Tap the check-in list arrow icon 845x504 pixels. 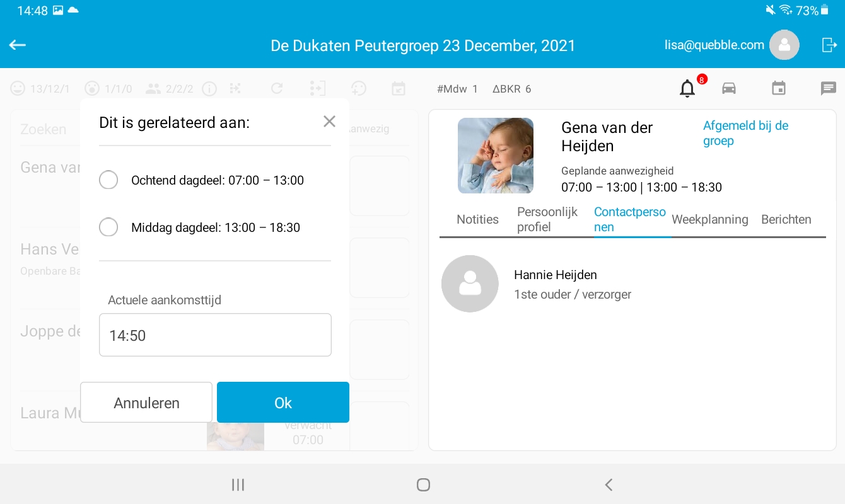[318, 89]
